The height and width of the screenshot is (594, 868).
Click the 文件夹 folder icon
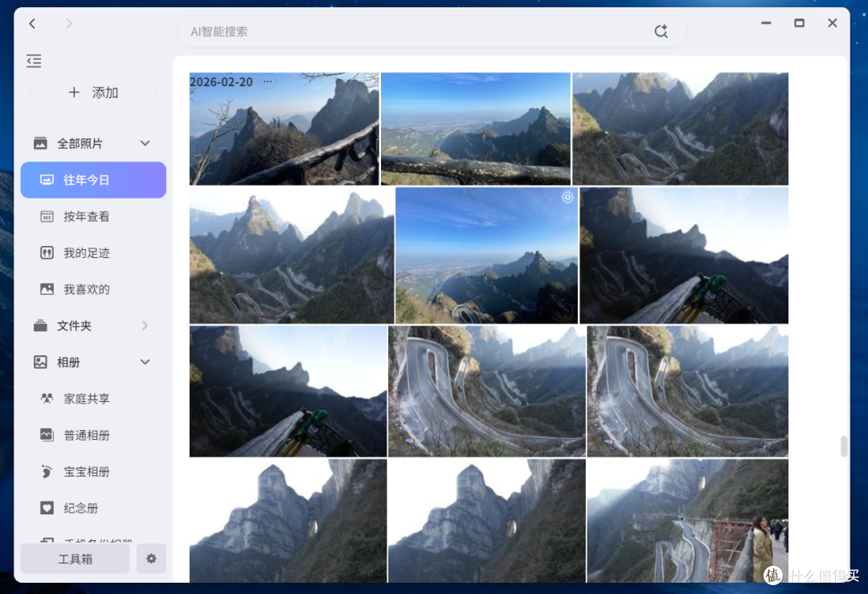(40, 326)
